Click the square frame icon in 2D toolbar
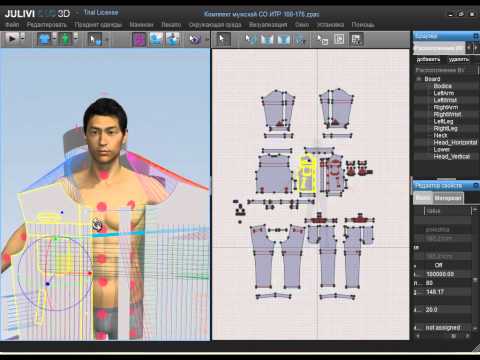The image size is (480, 360). pos(339,39)
